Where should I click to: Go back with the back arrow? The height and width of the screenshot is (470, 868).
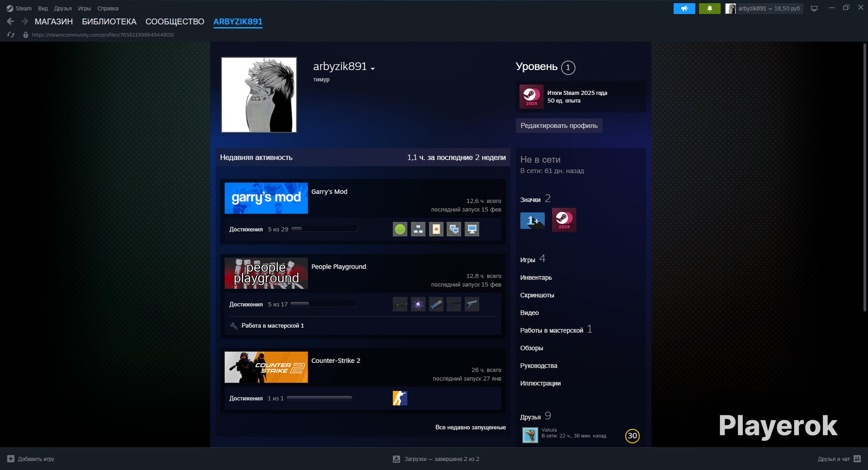click(x=10, y=21)
